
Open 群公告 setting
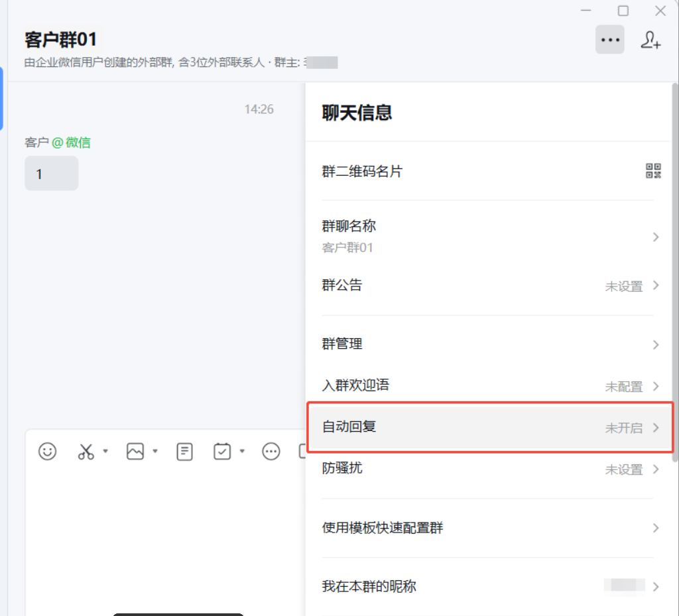coord(487,285)
